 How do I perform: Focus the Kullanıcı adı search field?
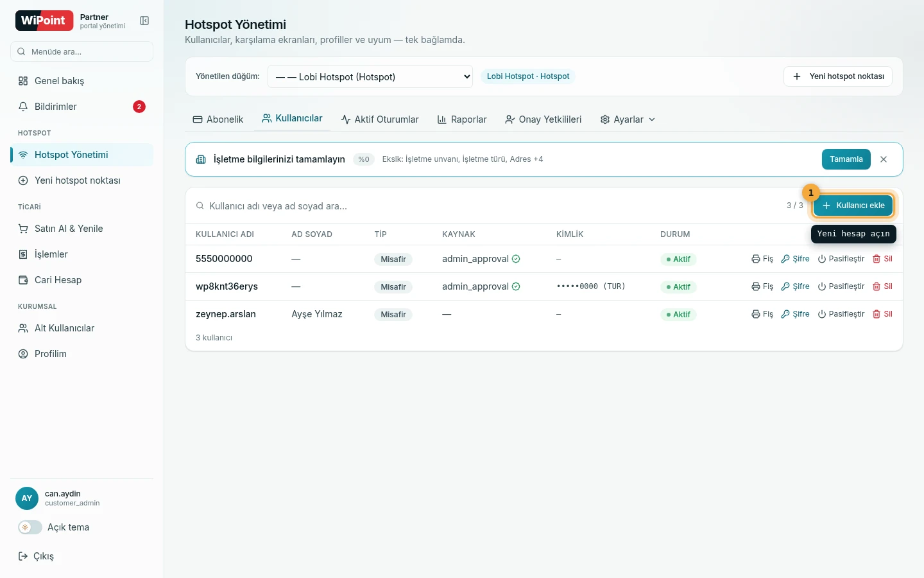tap(488, 206)
